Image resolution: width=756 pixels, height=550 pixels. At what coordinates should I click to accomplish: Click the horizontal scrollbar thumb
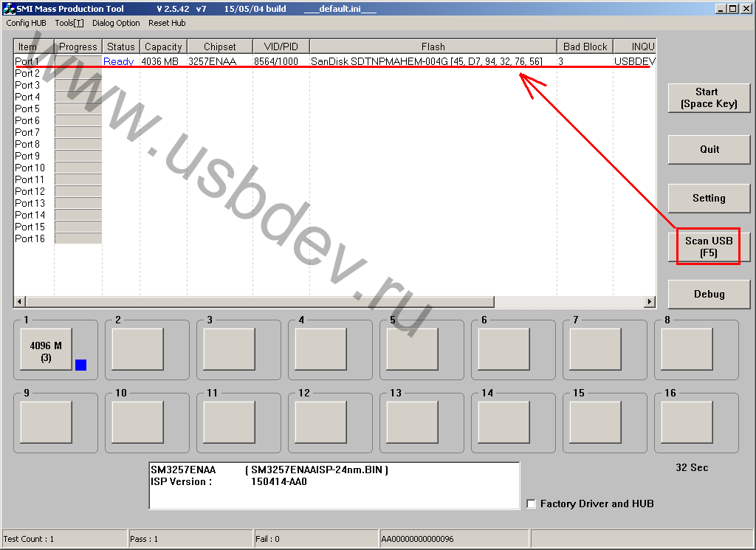click(260, 302)
